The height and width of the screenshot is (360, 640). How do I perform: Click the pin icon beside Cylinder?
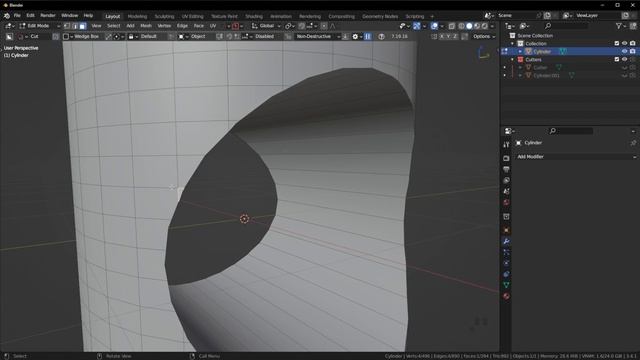click(633, 143)
